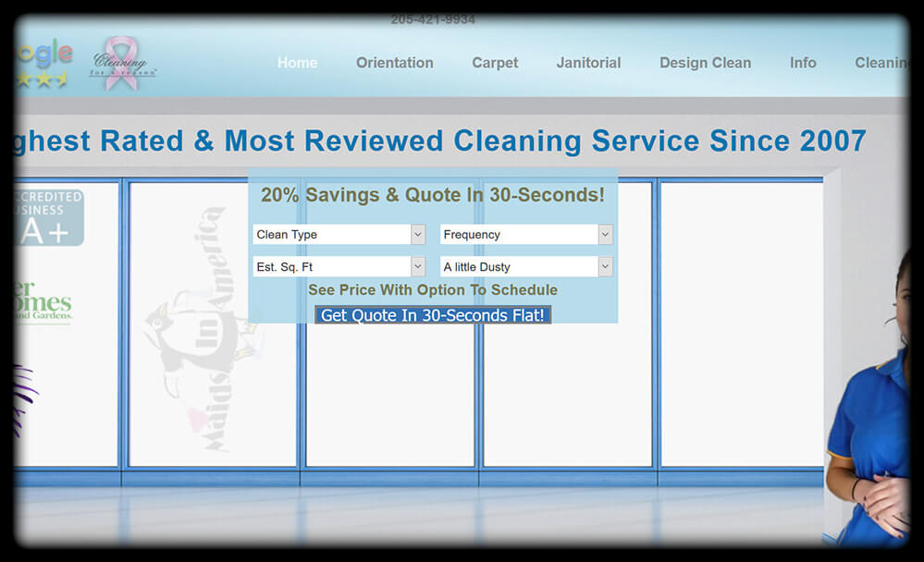Expand the Frequency dropdown

525,235
